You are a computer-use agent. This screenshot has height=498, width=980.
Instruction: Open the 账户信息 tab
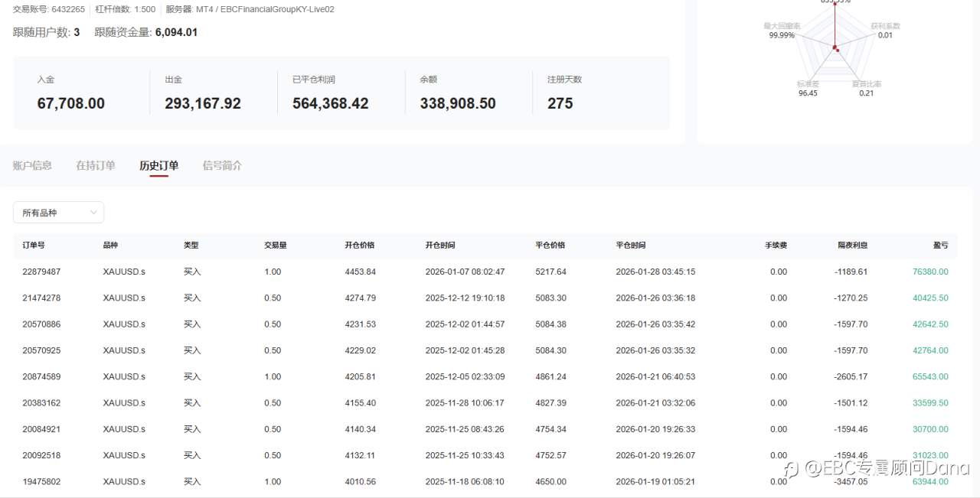tap(32, 165)
